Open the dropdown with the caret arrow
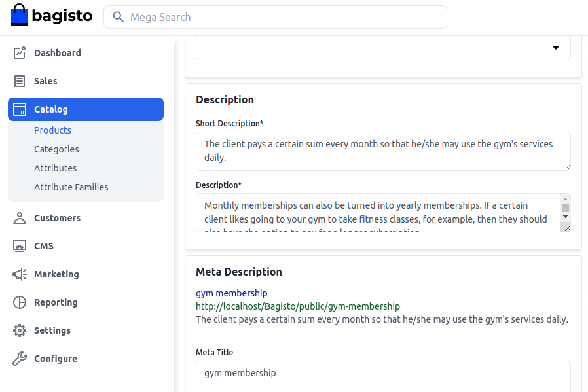 click(555, 48)
